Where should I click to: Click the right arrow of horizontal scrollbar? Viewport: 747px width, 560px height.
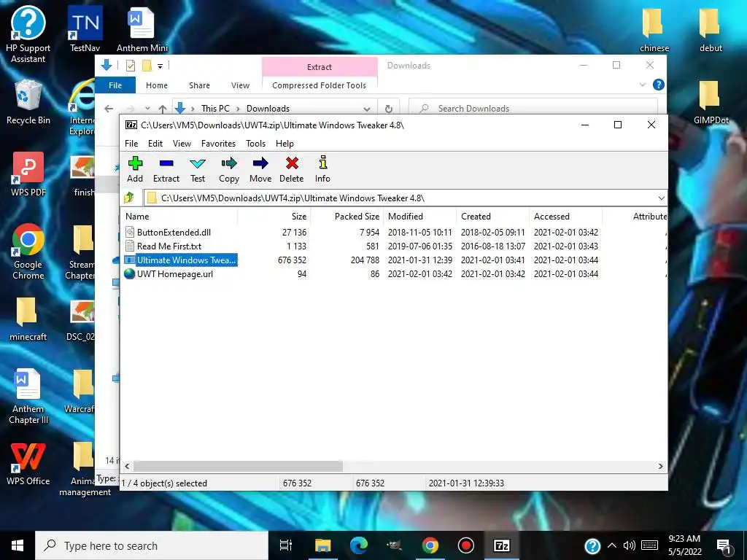point(660,466)
